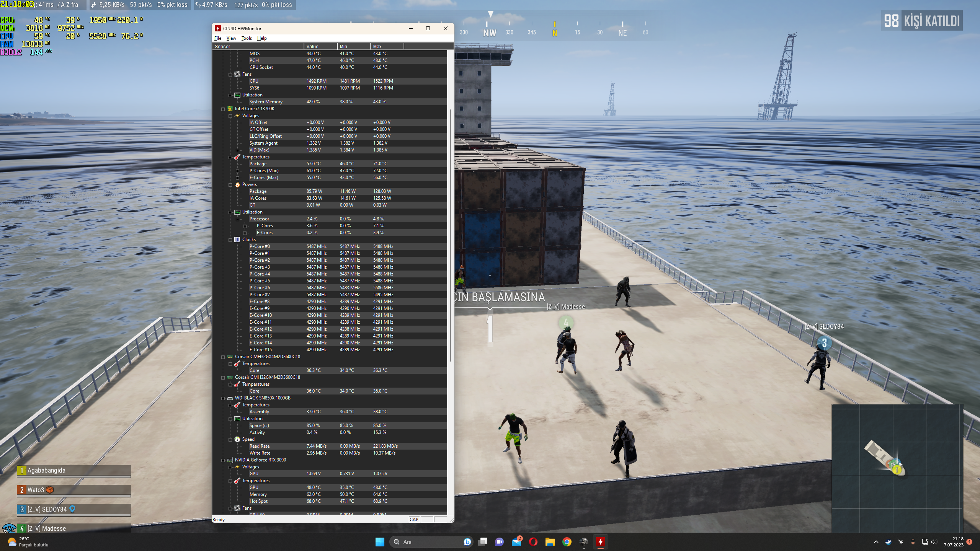
Task: Open Task View from the taskbar
Action: pyautogui.click(x=483, y=542)
